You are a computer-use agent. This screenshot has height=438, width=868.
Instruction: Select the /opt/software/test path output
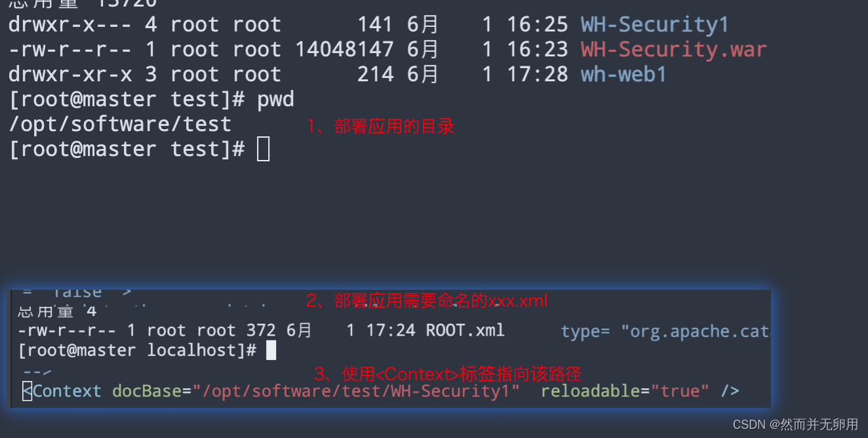(x=120, y=125)
